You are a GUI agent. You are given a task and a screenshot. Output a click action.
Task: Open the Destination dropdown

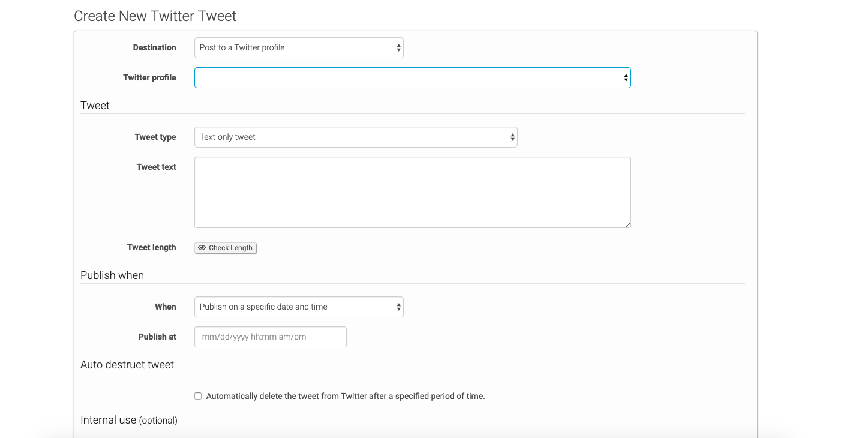coord(299,47)
